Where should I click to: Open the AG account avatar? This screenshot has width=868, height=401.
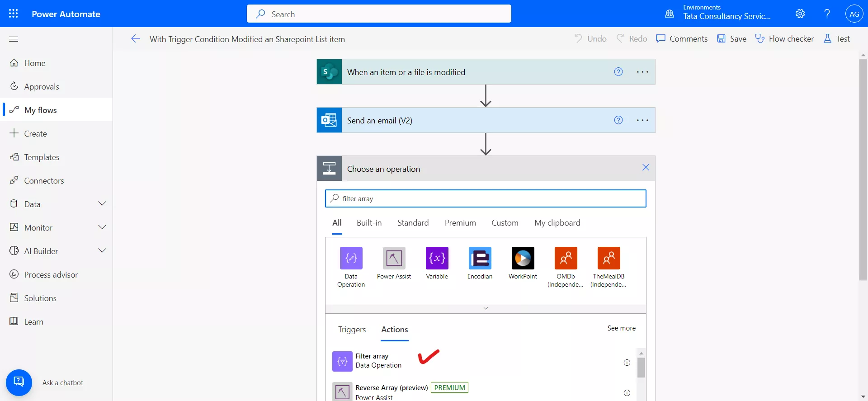854,14
